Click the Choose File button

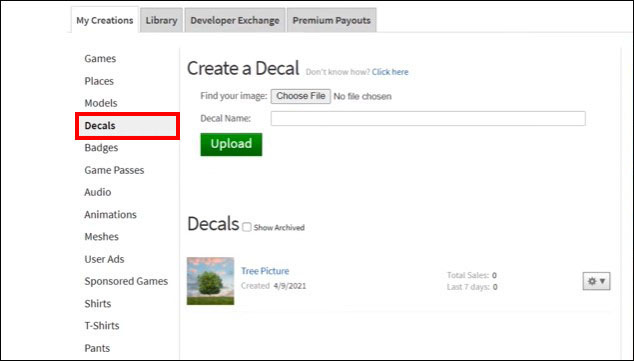tap(301, 96)
